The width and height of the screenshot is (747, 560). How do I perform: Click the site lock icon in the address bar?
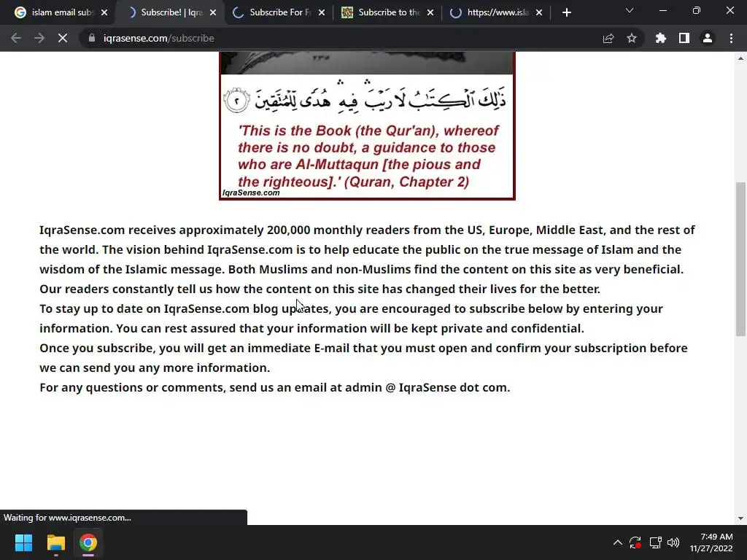pos(92,38)
